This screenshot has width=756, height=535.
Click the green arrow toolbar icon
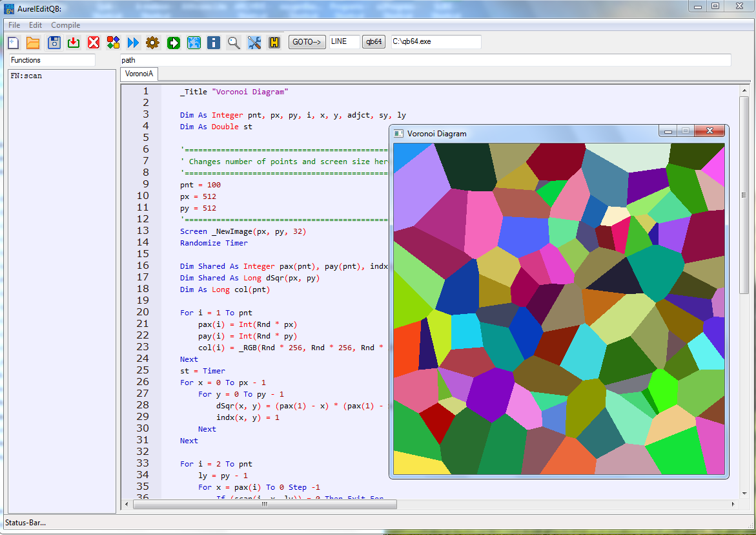(x=173, y=43)
